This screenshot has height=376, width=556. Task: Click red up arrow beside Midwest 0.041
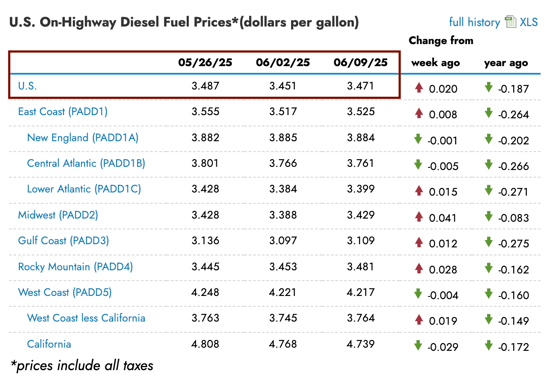[x=419, y=216]
